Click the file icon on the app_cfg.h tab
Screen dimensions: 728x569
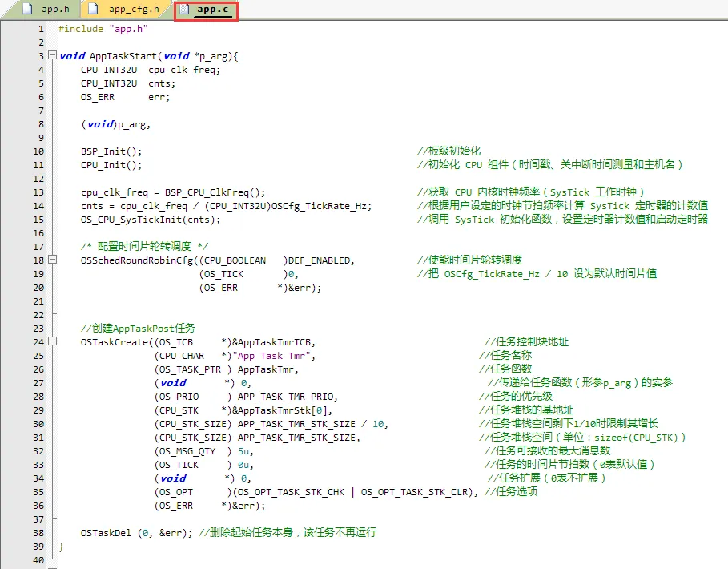click(95, 10)
